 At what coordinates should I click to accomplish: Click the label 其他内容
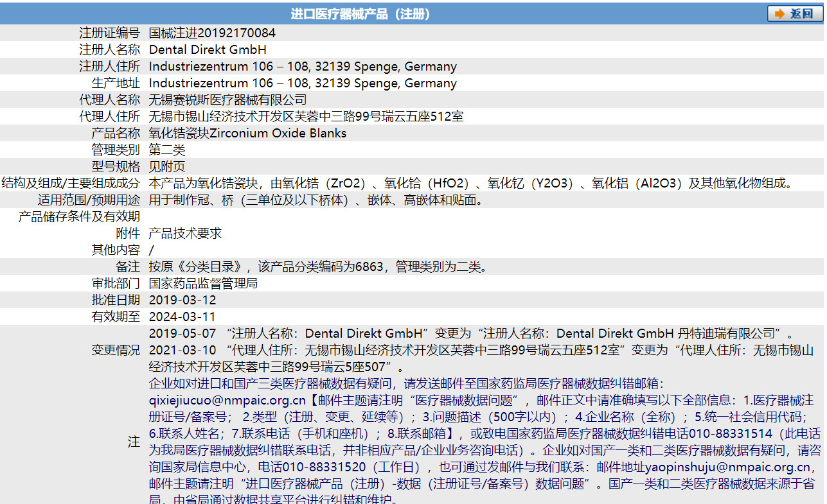[116, 250]
